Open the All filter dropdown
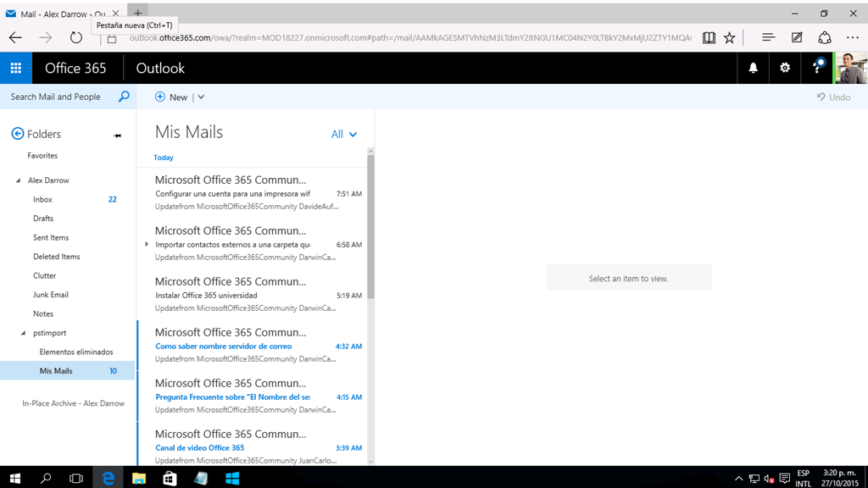 (344, 134)
